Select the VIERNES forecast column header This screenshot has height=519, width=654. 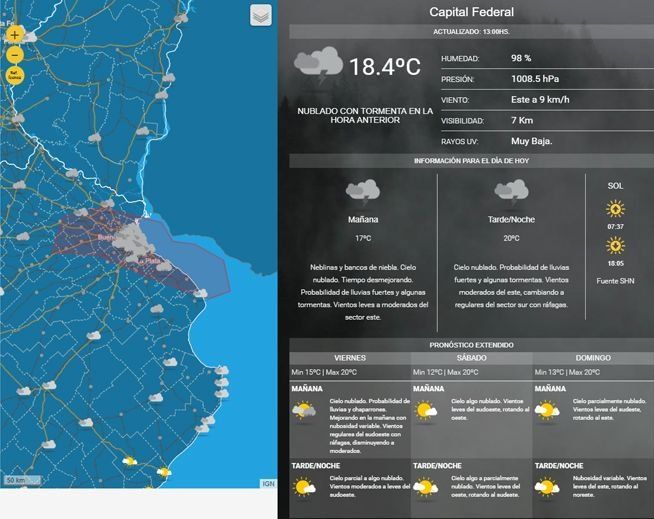349,357
